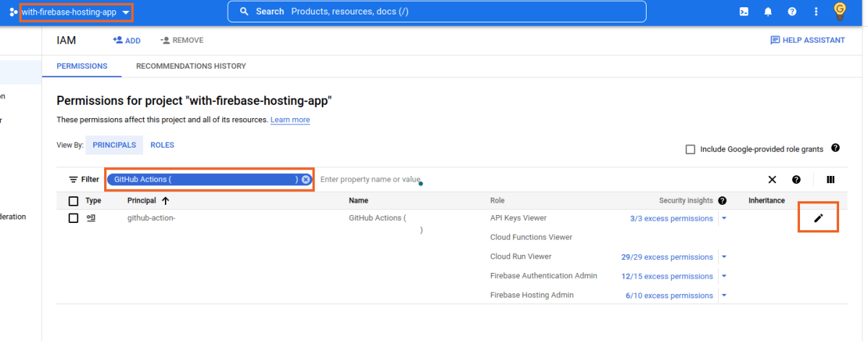The image size is (868, 341).
Task: Remove the GitHub Actions filter chip
Action: [x=306, y=180]
